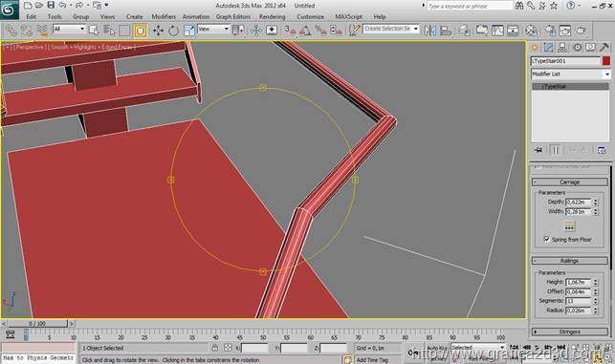This screenshot has width=615, height=364.
Task: Select the Unlink Selection tool
Action: pos(26,31)
